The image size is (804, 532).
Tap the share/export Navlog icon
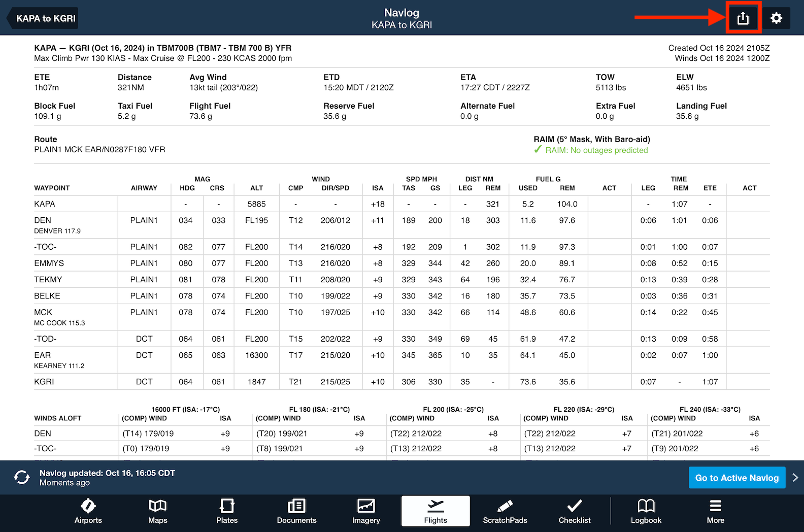coord(743,18)
